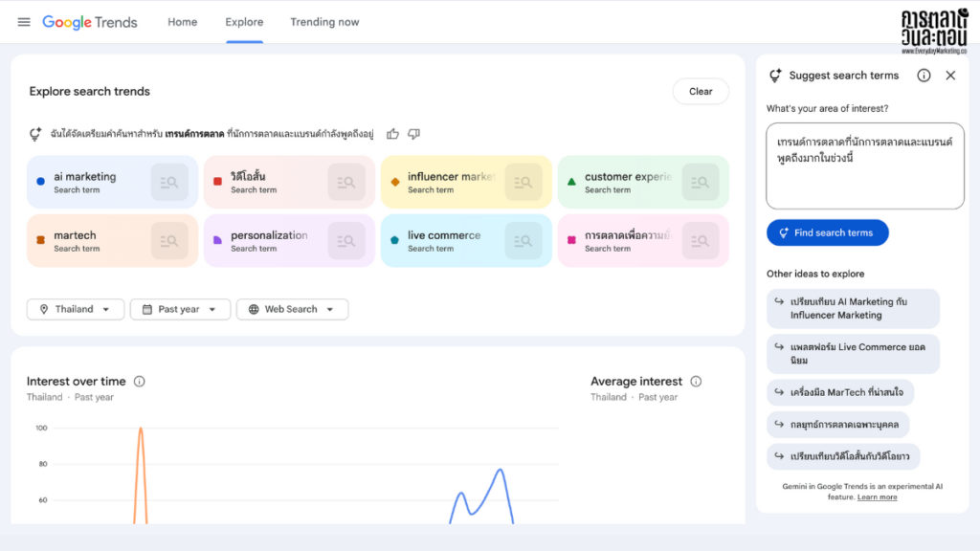This screenshot has height=551, width=980.
Task: Switch to the Trending now tab
Action: [324, 22]
